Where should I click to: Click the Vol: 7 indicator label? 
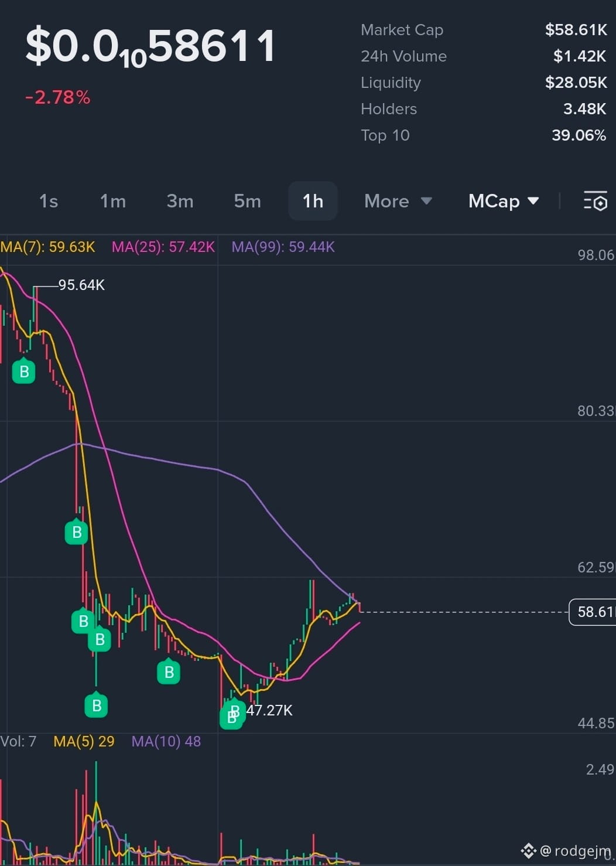click(x=18, y=741)
